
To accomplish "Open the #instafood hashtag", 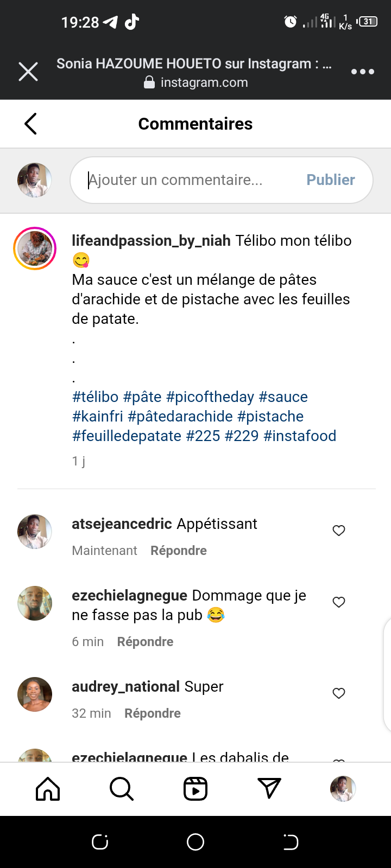I will 300,436.
